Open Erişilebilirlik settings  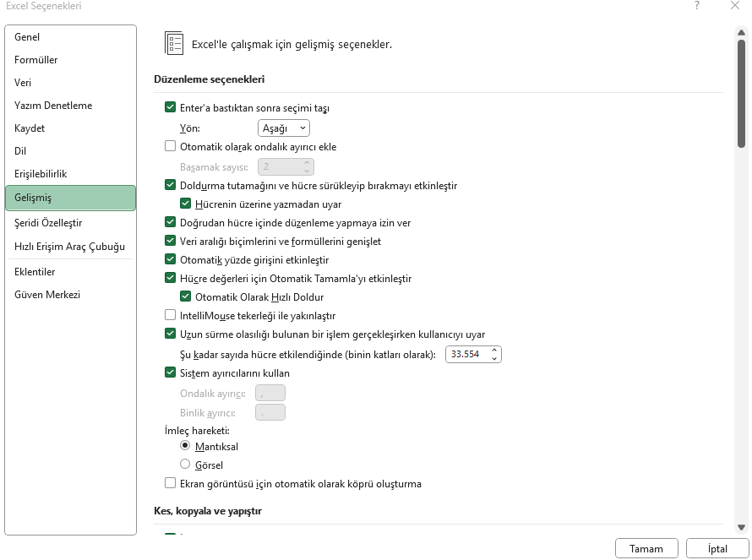click(x=70, y=174)
